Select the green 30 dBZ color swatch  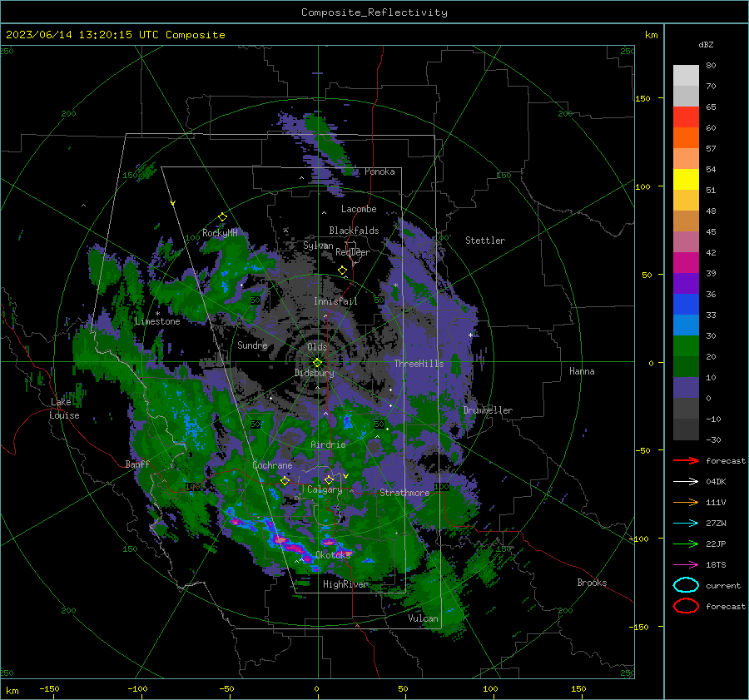(x=686, y=345)
